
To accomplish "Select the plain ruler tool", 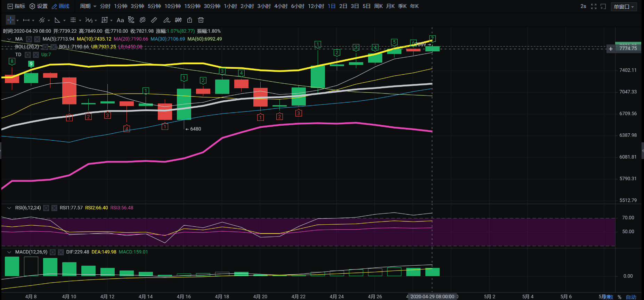I will [154, 20].
